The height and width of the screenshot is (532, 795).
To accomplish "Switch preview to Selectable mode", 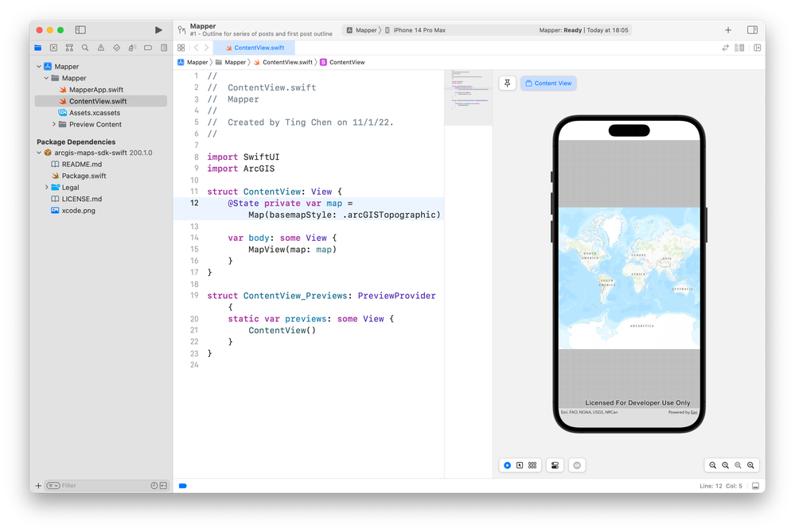I will point(520,465).
